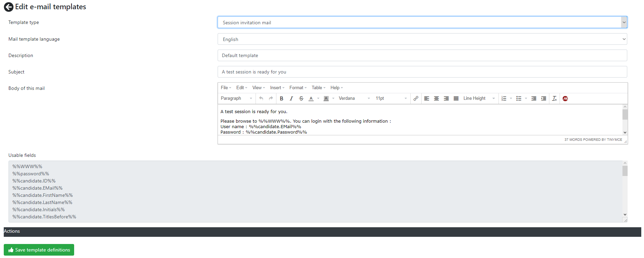The width and height of the screenshot is (644, 258).
Task: Clear text formatting
Action: (x=554, y=98)
